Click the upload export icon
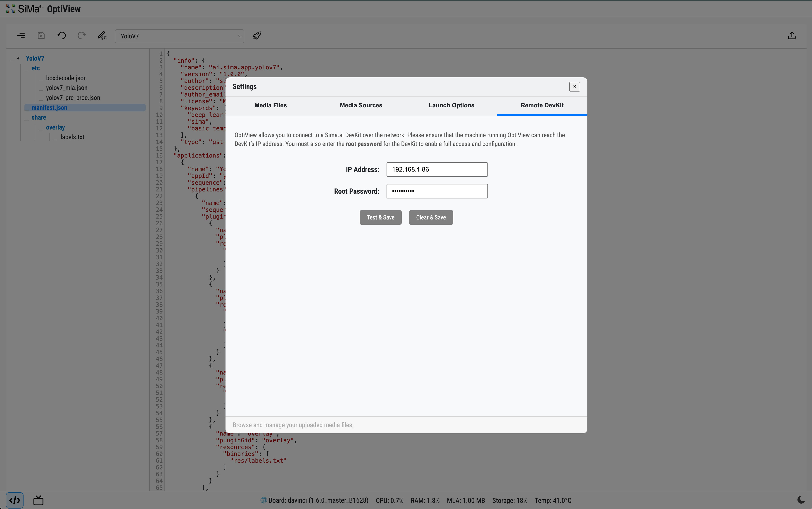812x509 pixels. 792,36
